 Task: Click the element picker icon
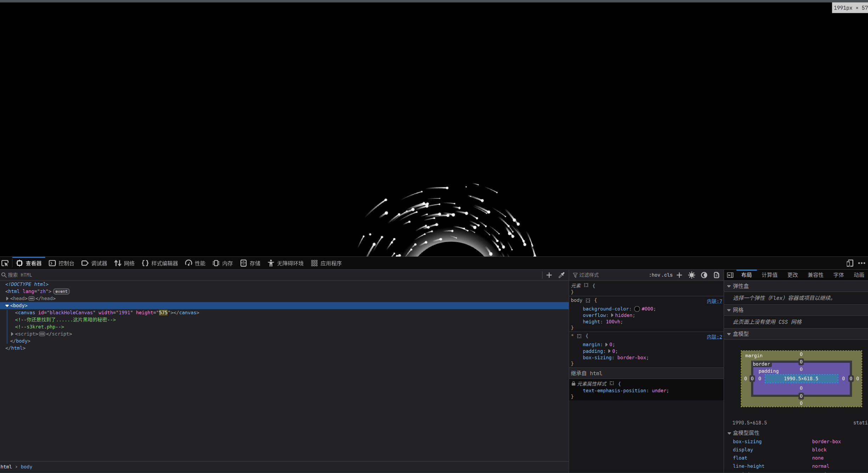point(5,263)
